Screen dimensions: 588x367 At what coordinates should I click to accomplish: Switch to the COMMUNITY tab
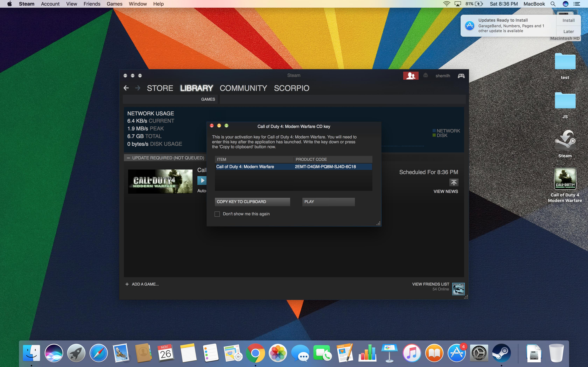(x=243, y=88)
